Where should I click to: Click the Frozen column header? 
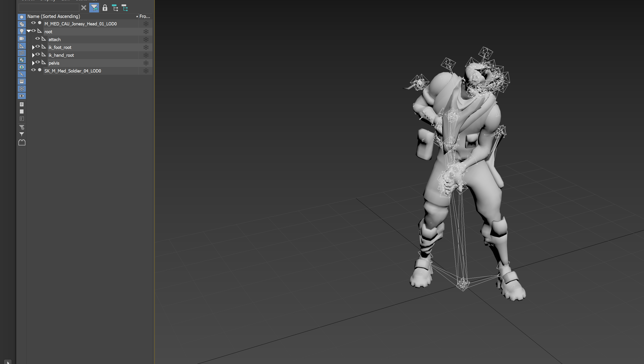pos(145,16)
